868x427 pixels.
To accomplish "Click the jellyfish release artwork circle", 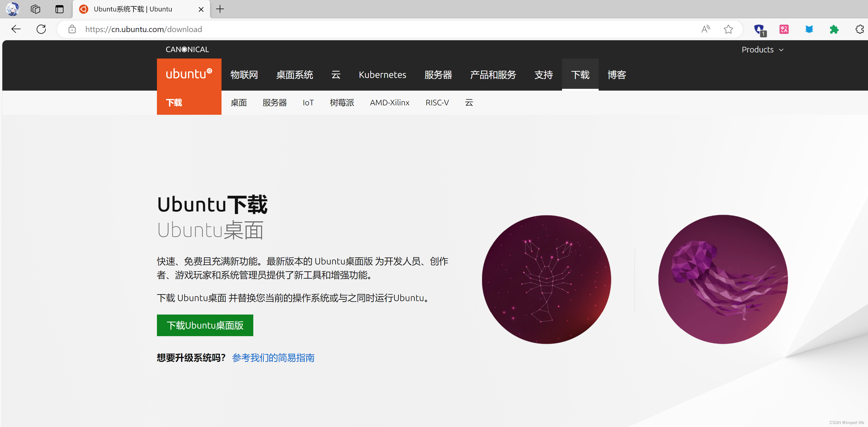I will 723,279.
